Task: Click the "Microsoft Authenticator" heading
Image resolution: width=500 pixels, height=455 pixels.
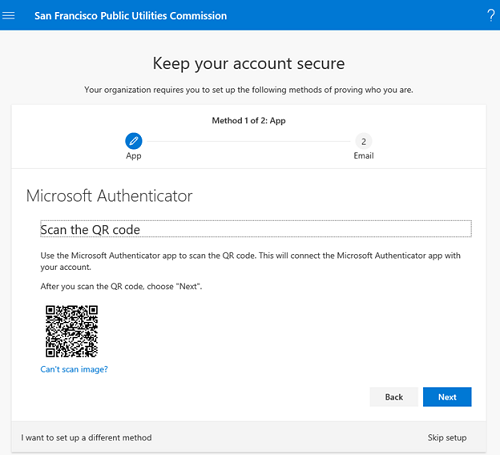Action: click(x=109, y=196)
